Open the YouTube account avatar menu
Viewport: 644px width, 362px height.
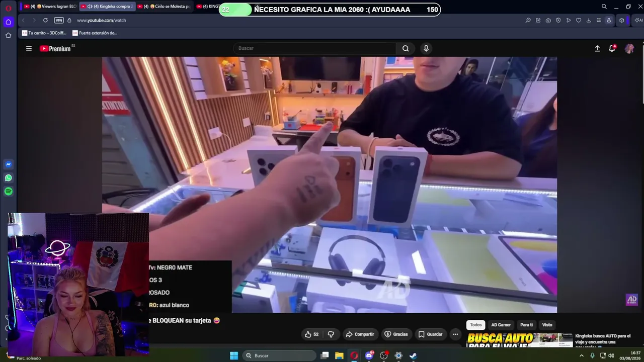tap(629, 48)
